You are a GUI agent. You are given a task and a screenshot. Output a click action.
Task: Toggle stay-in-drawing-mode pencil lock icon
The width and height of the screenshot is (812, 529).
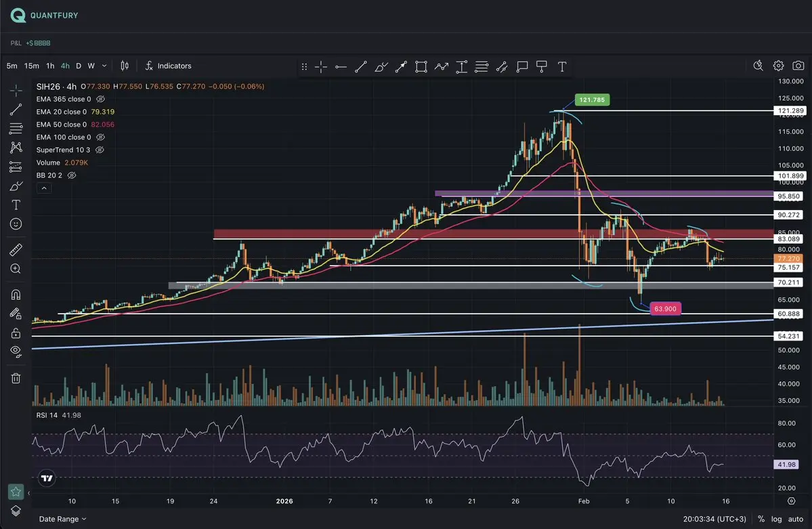[16, 314]
